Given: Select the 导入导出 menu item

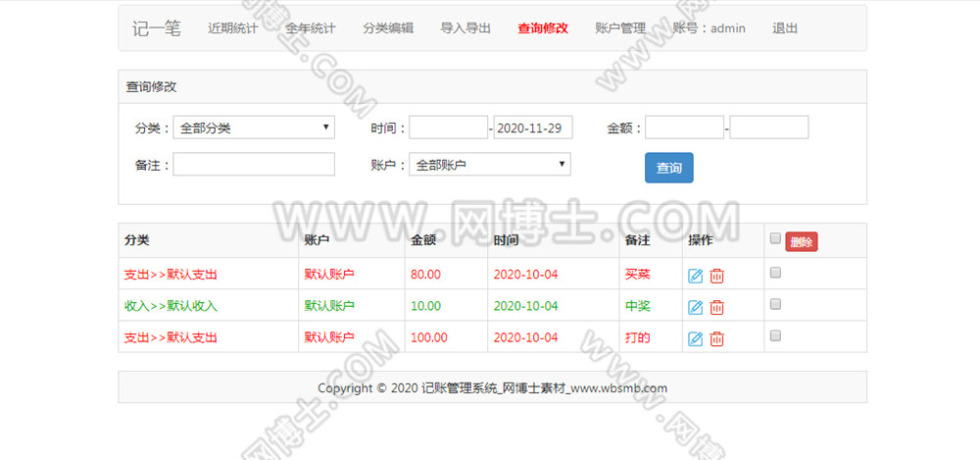Looking at the screenshot, I should tap(465, 28).
